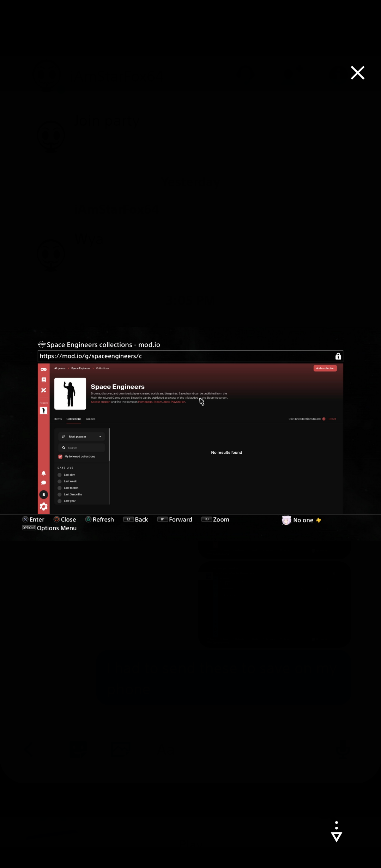The height and width of the screenshot is (868, 381).
Task: Open the 'S' user profile avatar
Action: [43, 495]
